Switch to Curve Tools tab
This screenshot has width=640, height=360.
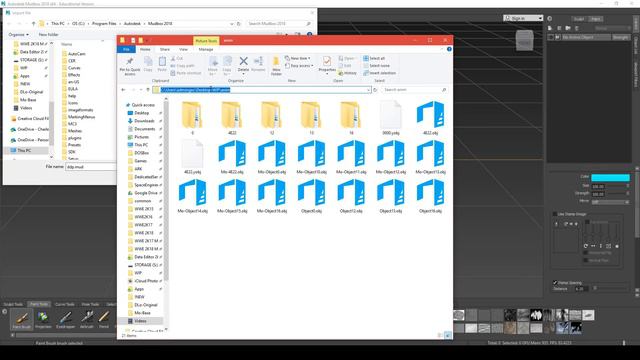64,304
